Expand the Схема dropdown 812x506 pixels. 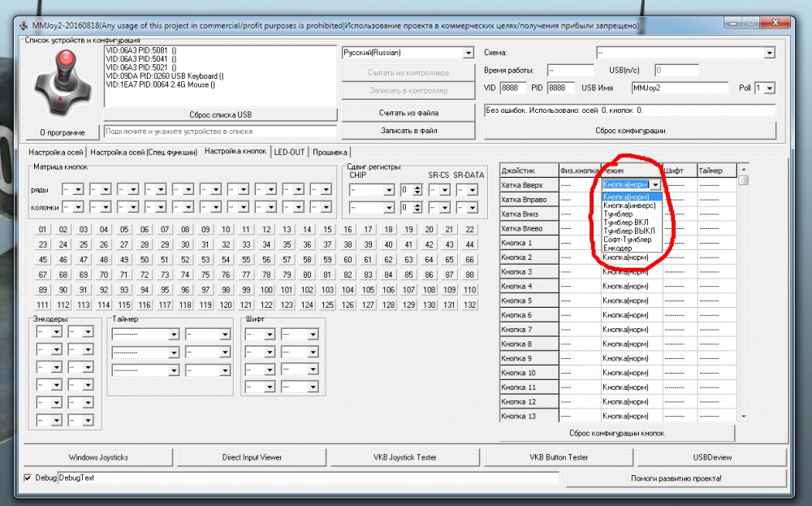769,53
